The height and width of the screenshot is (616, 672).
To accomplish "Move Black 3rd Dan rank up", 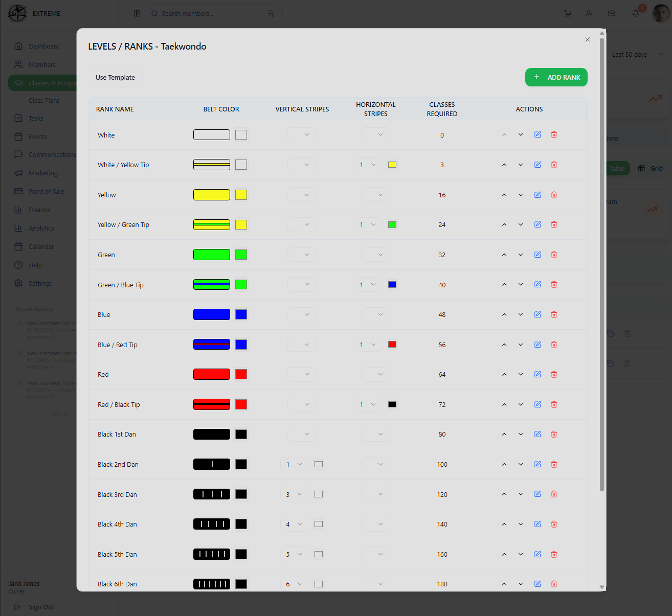I will pos(504,494).
